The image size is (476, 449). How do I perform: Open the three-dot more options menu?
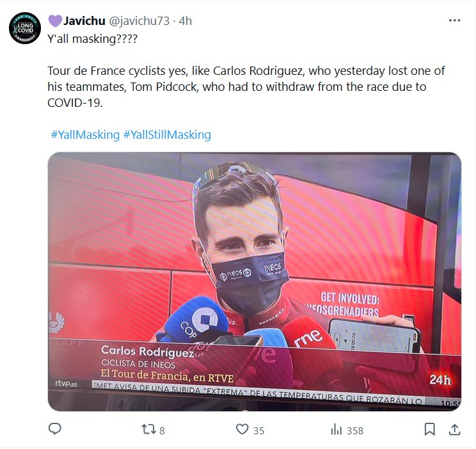pyautogui.click(x=454, y=20)
